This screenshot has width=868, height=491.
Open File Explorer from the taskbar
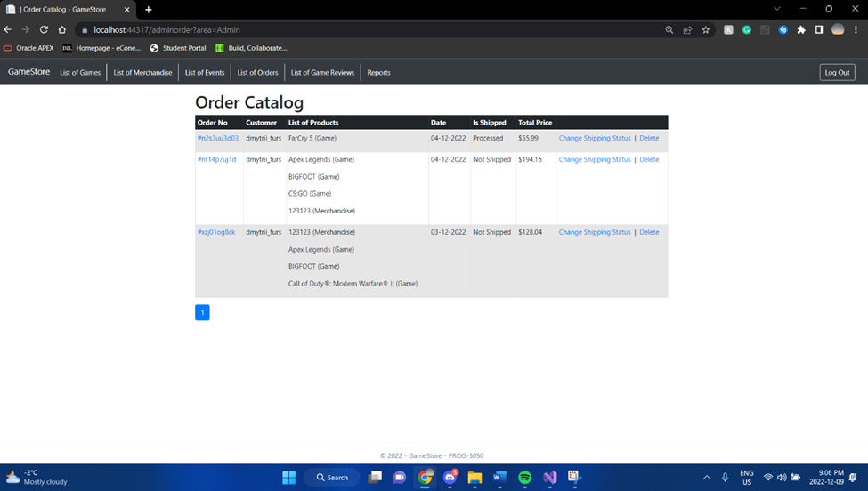475,477
